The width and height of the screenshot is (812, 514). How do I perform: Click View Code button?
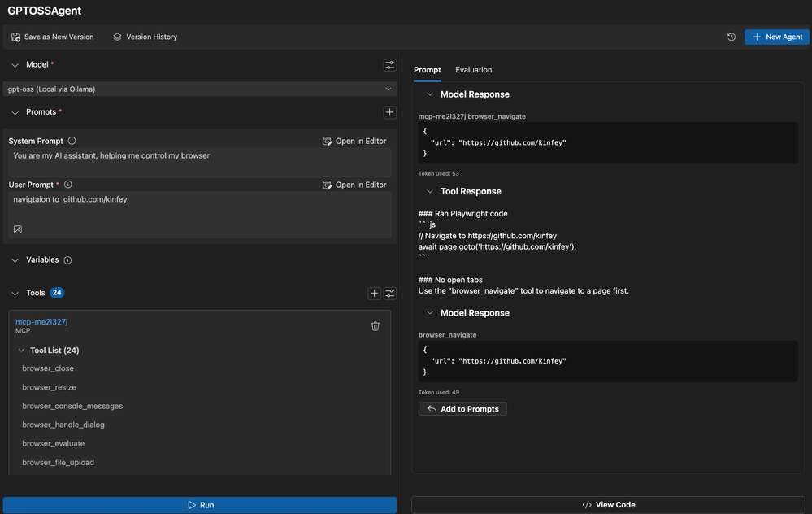[x=609, y=505]
